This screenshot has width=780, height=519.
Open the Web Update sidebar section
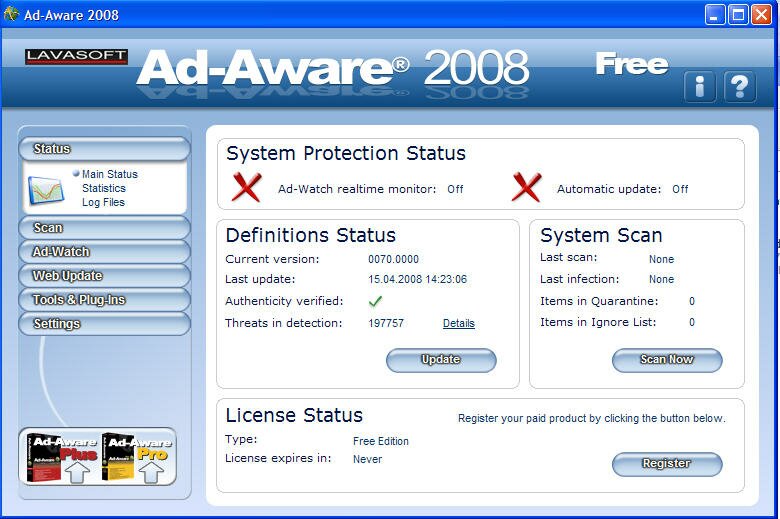coord(104,276)
